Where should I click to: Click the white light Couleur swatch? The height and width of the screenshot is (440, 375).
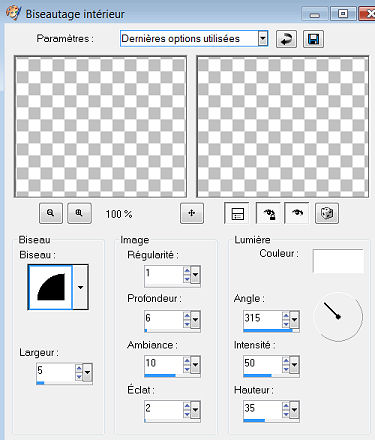338,261
